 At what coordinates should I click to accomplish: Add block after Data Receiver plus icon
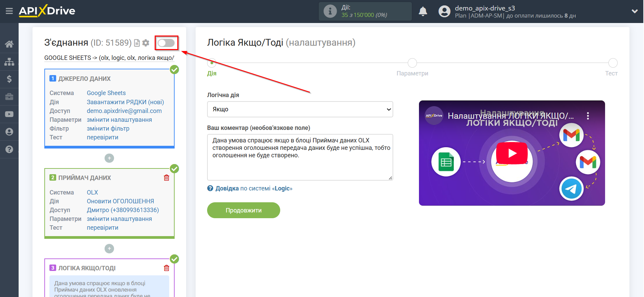coord(109,249)
